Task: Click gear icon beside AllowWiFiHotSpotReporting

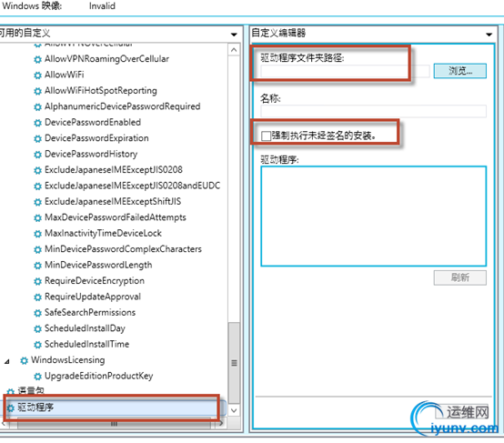Action: tap(37, 91)
